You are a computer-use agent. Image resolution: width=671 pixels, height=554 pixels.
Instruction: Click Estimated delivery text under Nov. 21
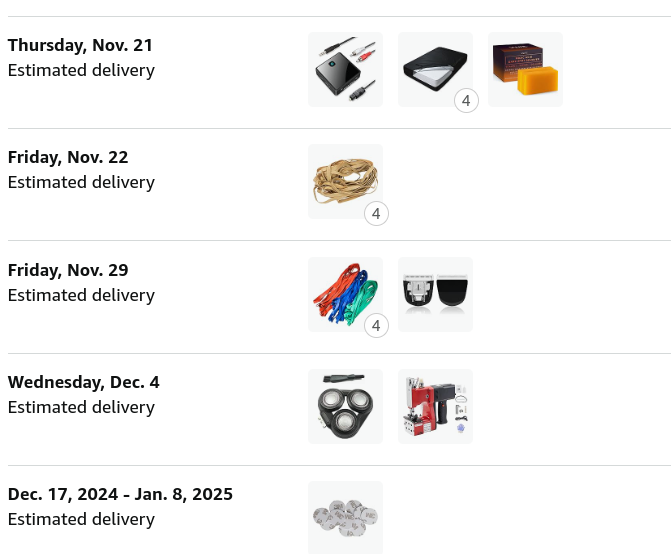pos(81,71)
